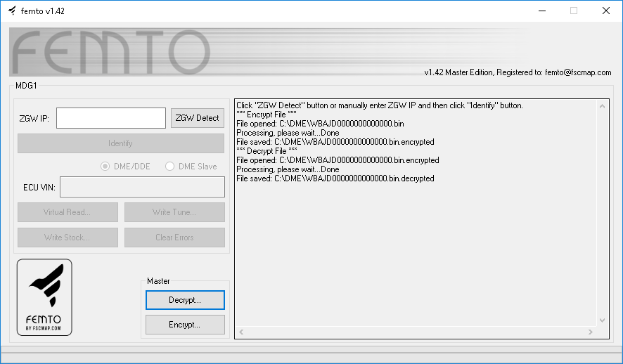Click the Write Tune button
This screenshot has height=364, width=623.
coord(174,212)
